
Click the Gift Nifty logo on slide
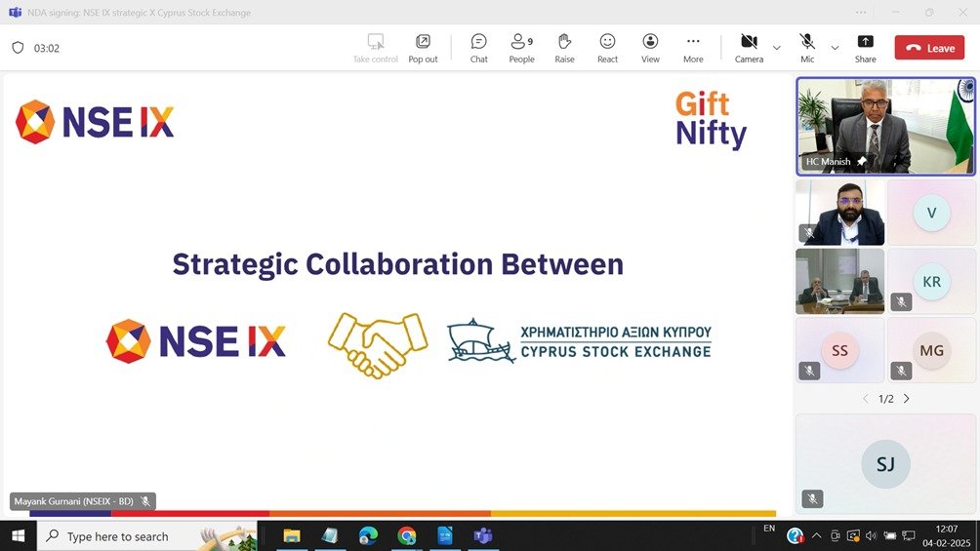(x=711, y=120)
